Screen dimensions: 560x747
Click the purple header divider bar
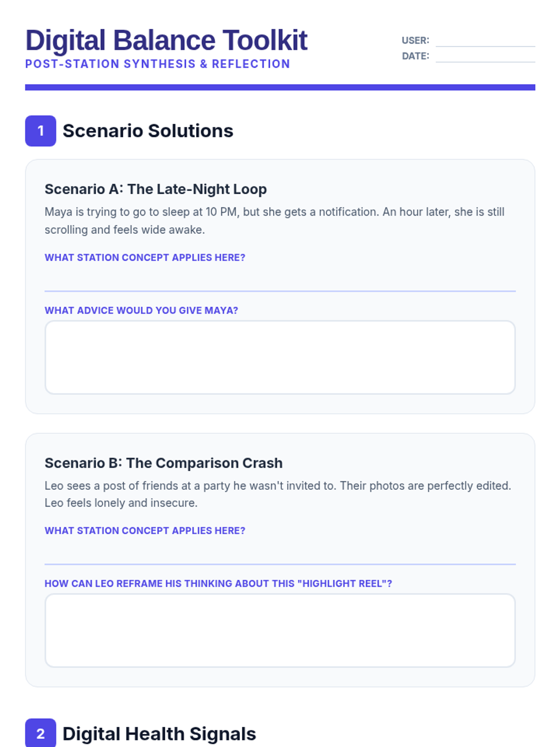(280, 87)
